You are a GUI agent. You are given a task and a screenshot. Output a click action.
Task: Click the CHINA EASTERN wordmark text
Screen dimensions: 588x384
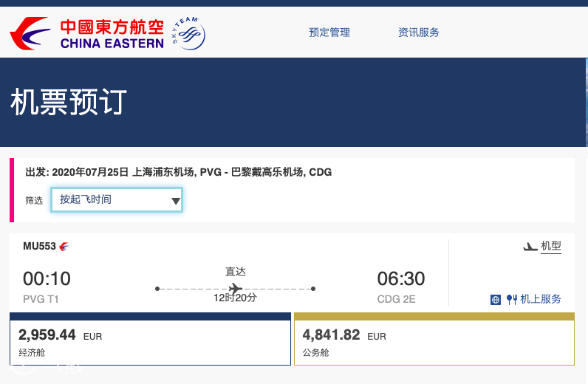112,44
